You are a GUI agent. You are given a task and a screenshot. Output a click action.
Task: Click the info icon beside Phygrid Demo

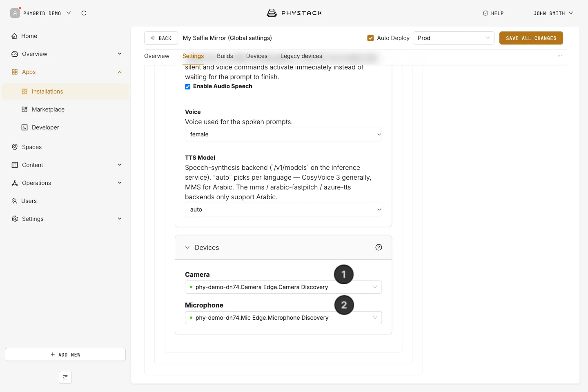click(84, 13)
